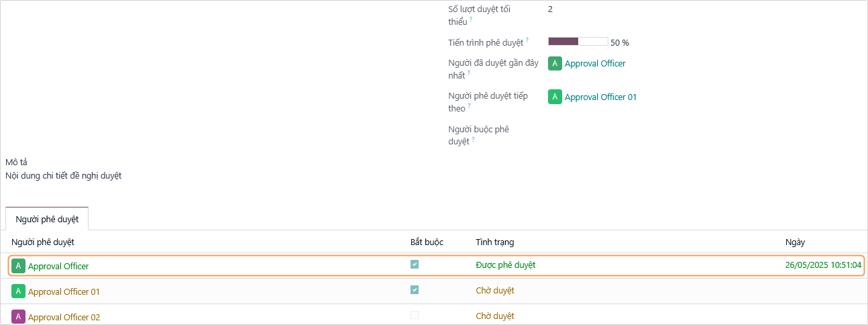Sort by the "Ngày" column header
This screenshot has height=325, width=868.
click(795, 242)
